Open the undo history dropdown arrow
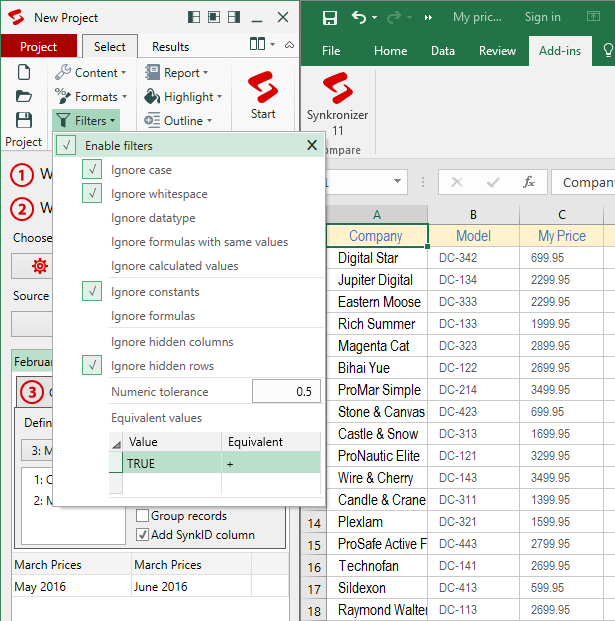This screenshot has width=615, height=621. [374, 18]
